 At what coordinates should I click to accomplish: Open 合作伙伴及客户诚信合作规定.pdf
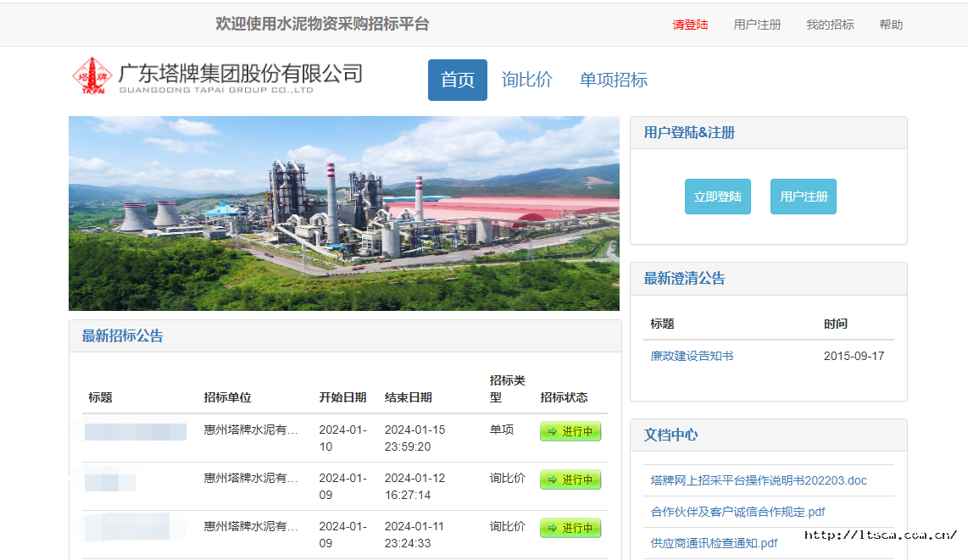pyautogui.click(x=737, y=512)
